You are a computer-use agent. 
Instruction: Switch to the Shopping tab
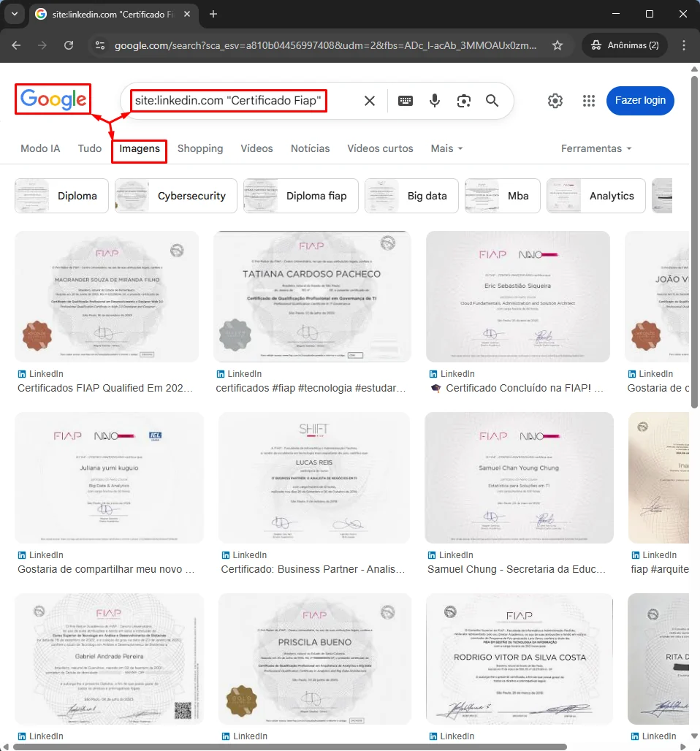point(200,148)
